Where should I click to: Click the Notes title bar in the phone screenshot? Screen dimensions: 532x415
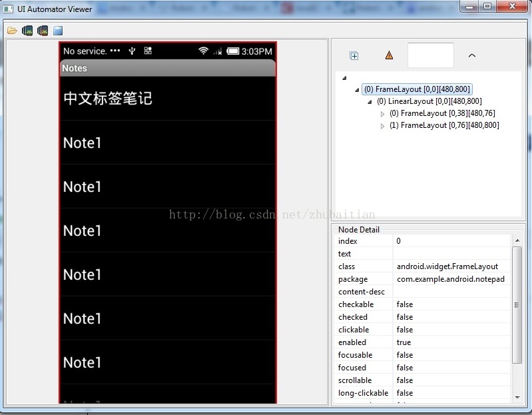(168, 68)
